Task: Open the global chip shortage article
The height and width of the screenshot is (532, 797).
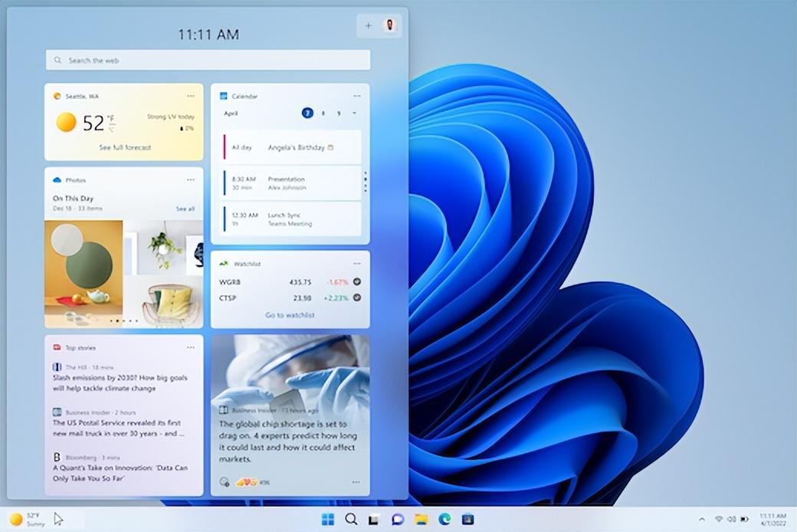Action: pyautogui.click(x=287, y=441)
